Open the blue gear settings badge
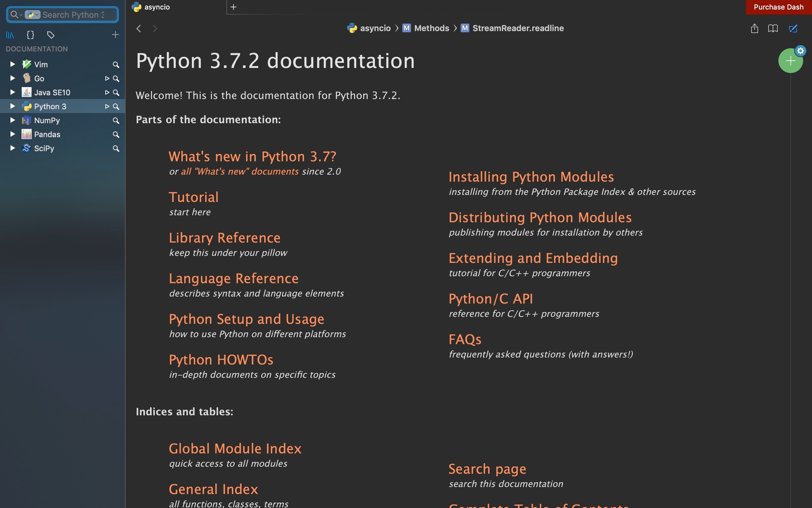Screen dimensions: 812x508 801,51
